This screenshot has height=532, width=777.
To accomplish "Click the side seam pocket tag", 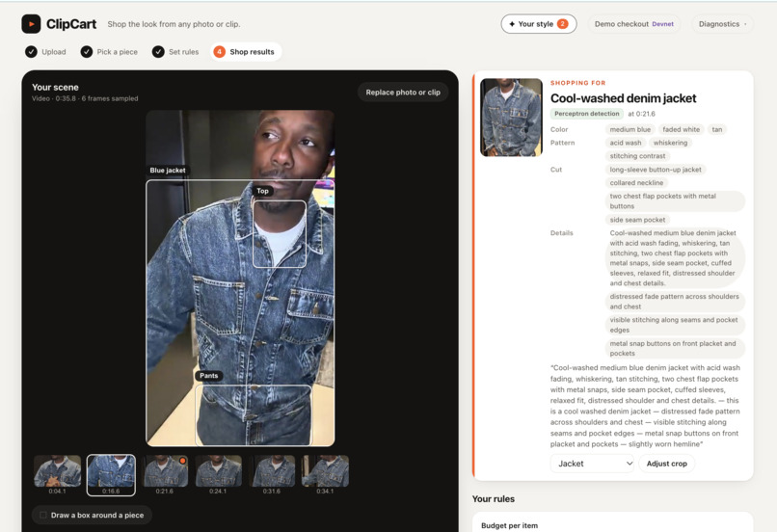I will point(637,220).
